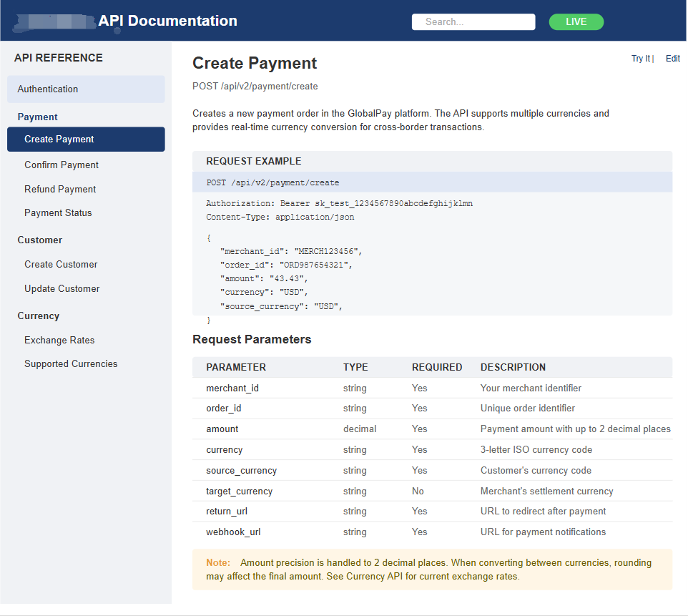This screenshot has height=616, width=688.
Task: Click the DESCRIPTION column header
Action: [x=513, y=367]
